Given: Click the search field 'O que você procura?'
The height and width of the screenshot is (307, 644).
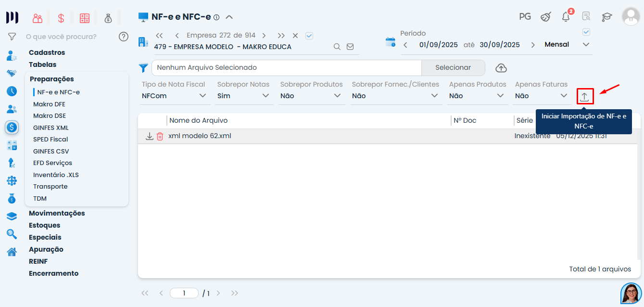Looking at the screenshot, I should pos(61,37).
